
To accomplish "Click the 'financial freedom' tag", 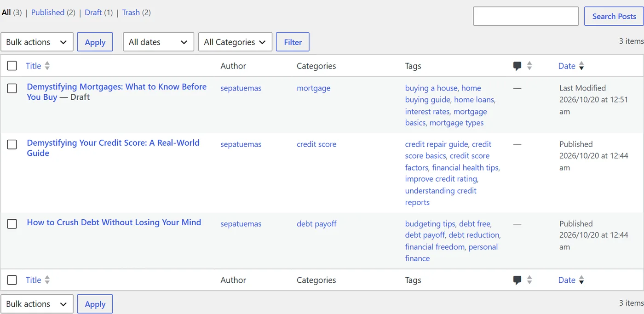I will point(435,247).
